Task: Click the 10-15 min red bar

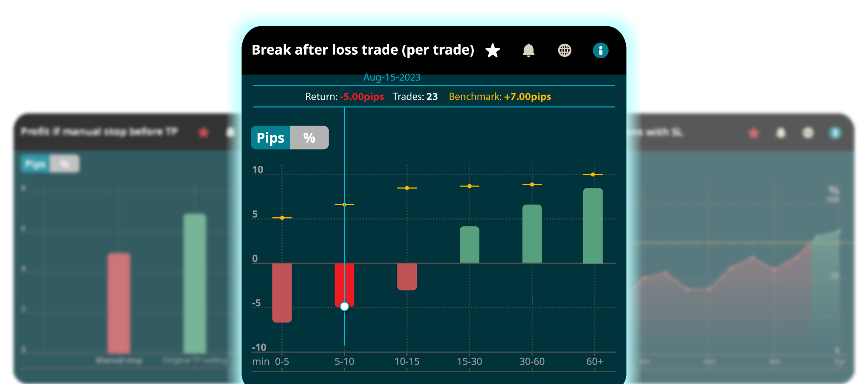Action: coord(407,276)
